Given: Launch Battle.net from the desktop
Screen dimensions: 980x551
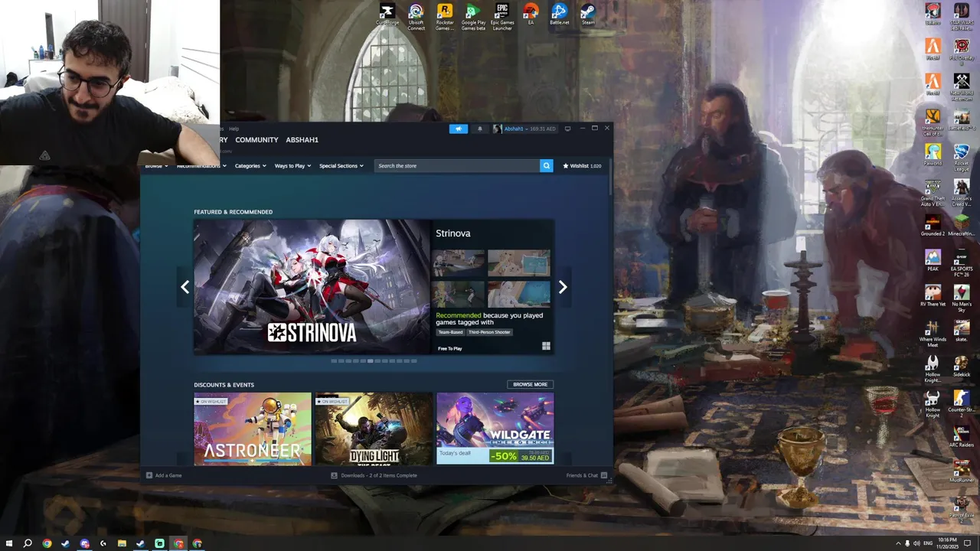Looking at the screenshot, I should coord(560,15).
